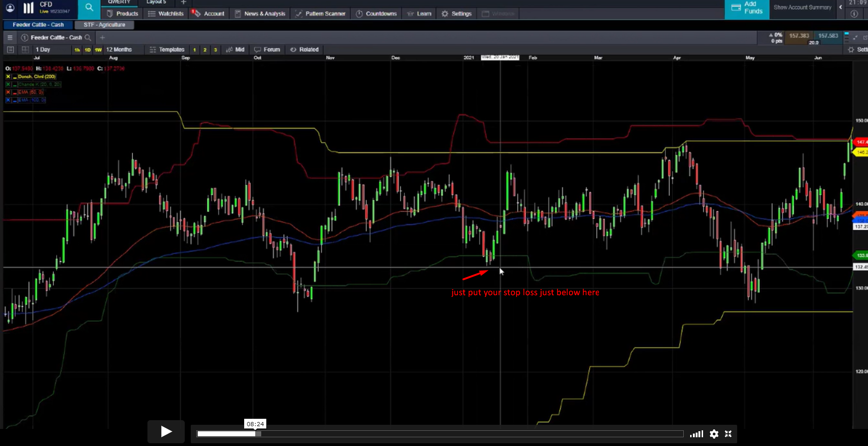Open the Learn menu

(x=420, y=14)
